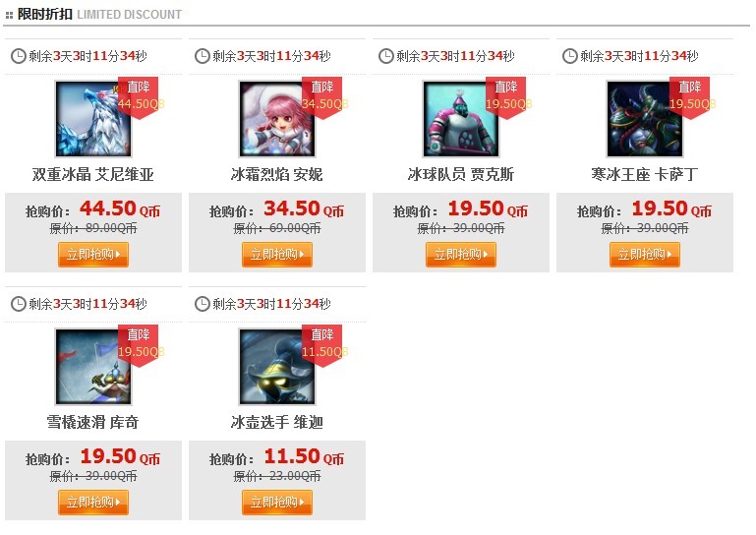Open the 冰壶选手 维迦 title link
The image size is (756, 535).
277,422
